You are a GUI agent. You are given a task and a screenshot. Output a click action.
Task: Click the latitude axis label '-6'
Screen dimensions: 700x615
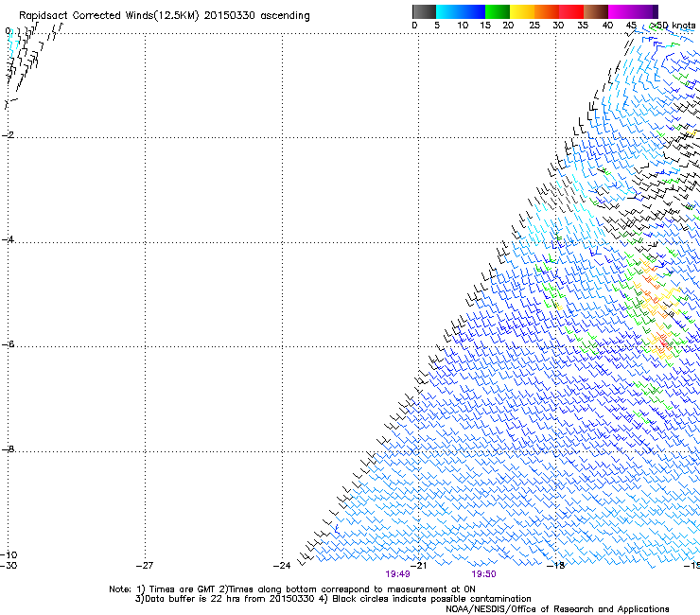pyautogui.click(x=8, y=343)
